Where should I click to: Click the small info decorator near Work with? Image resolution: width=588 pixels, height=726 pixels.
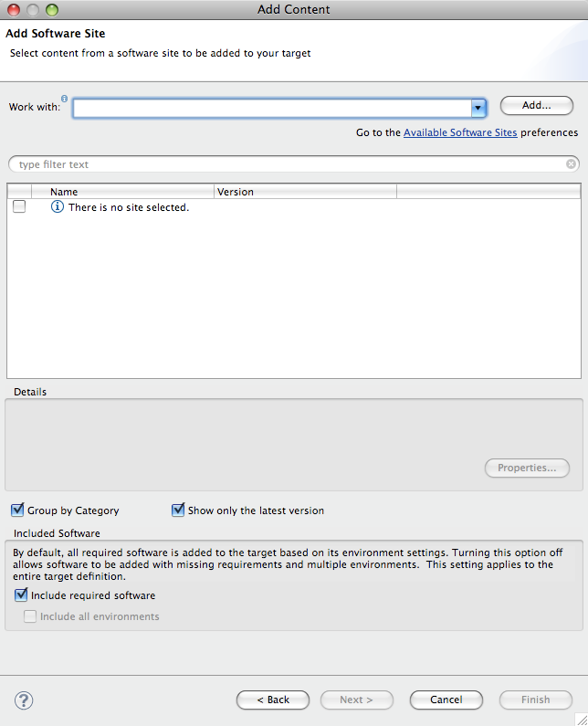pyautogui.click(x=65, y=99)
